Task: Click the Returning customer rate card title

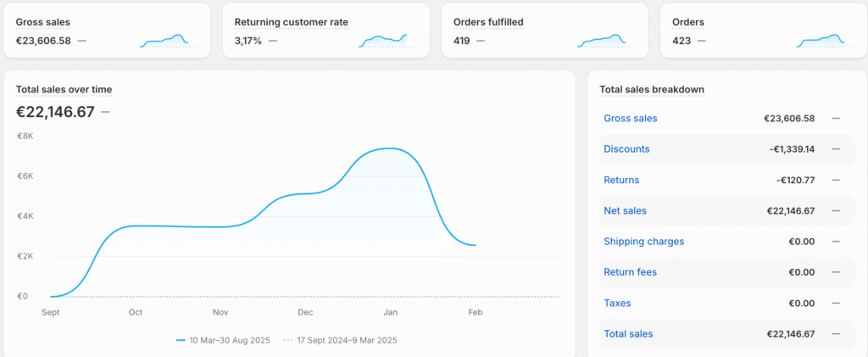Action: (291, 21)
